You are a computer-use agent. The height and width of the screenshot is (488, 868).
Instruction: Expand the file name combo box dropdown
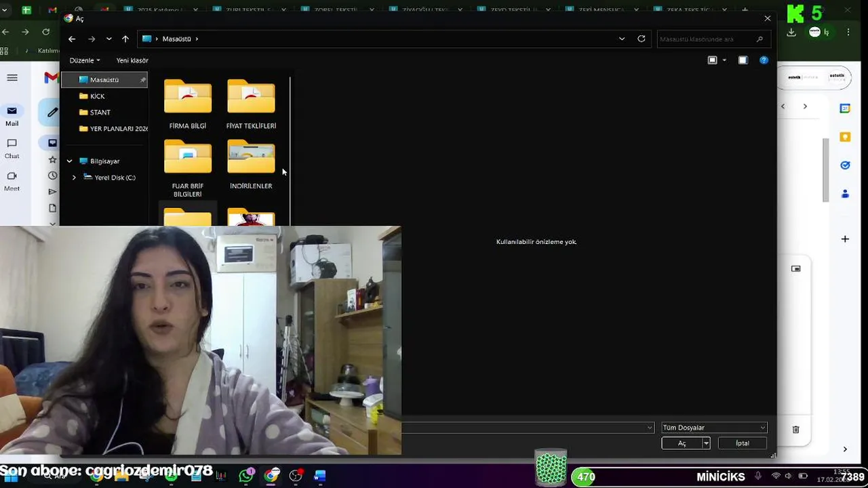pos(650,428)
